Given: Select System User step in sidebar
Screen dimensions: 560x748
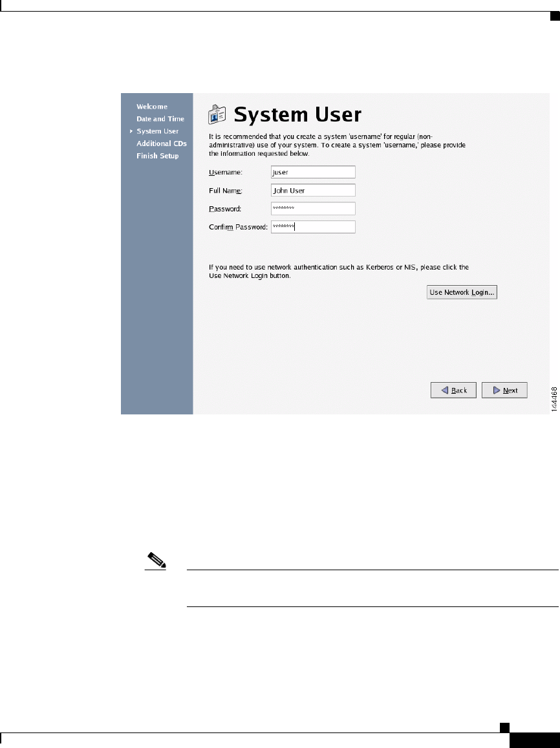Looking at the screenshot, I should coord(157,131).
